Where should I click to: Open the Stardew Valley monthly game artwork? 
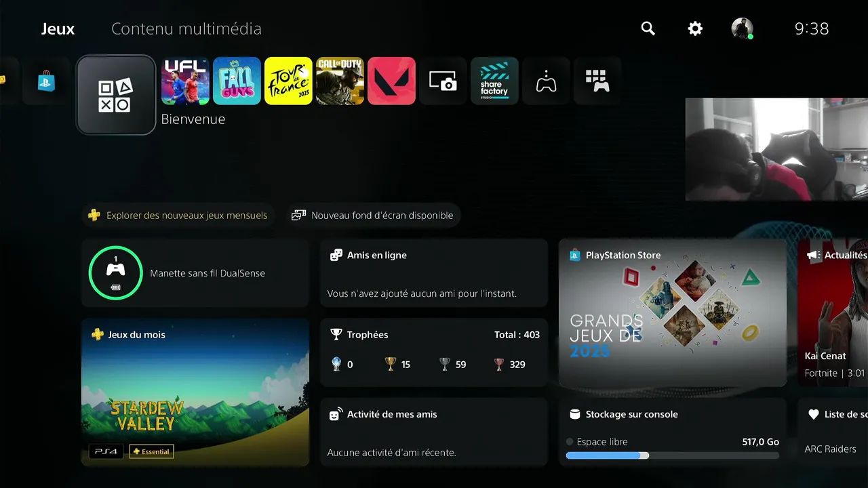195,392
